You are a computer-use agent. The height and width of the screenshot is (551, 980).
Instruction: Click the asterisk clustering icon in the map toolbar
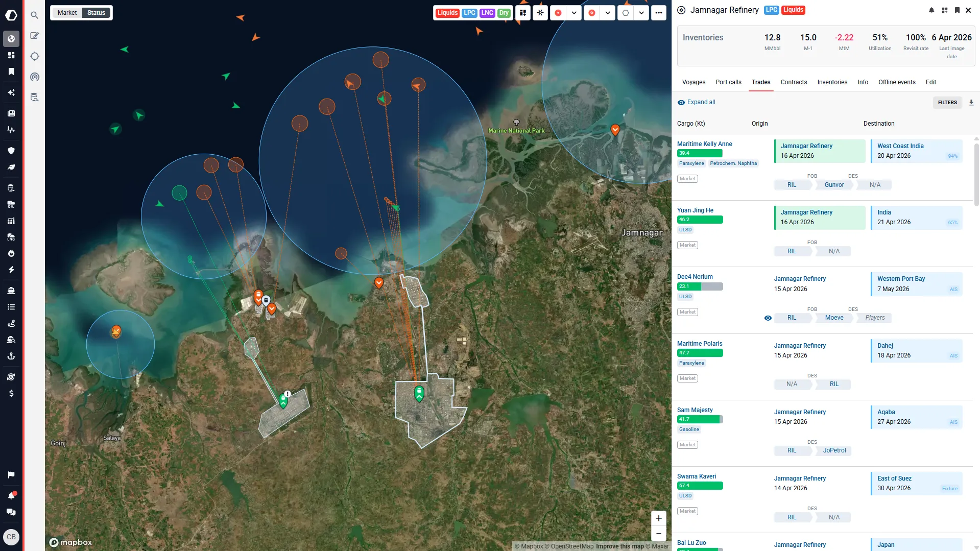pyautogui.click(x=540, y=13)
